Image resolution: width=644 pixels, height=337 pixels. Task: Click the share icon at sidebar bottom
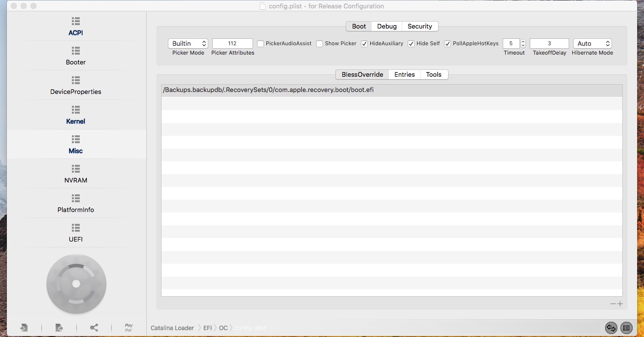(x=94, y=328)
